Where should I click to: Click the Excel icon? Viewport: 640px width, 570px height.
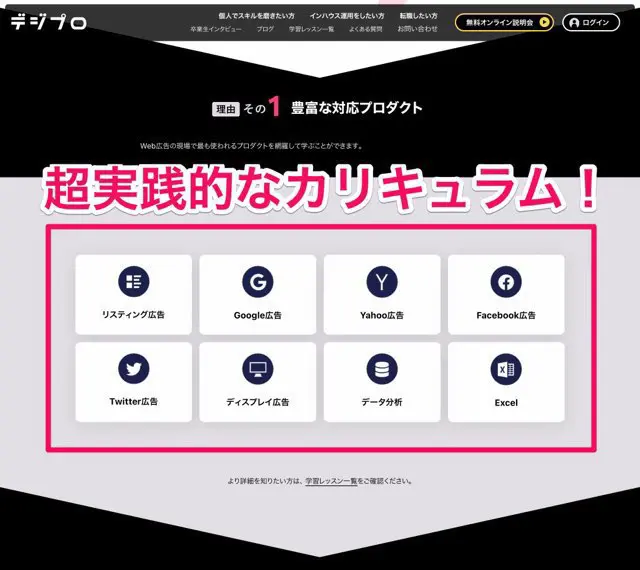point(506,369)
